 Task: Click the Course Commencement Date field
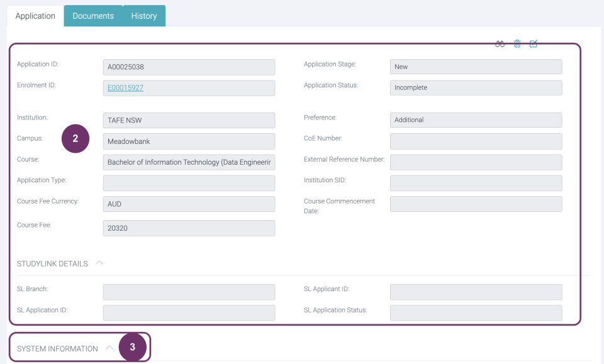[x=476, y=204]
